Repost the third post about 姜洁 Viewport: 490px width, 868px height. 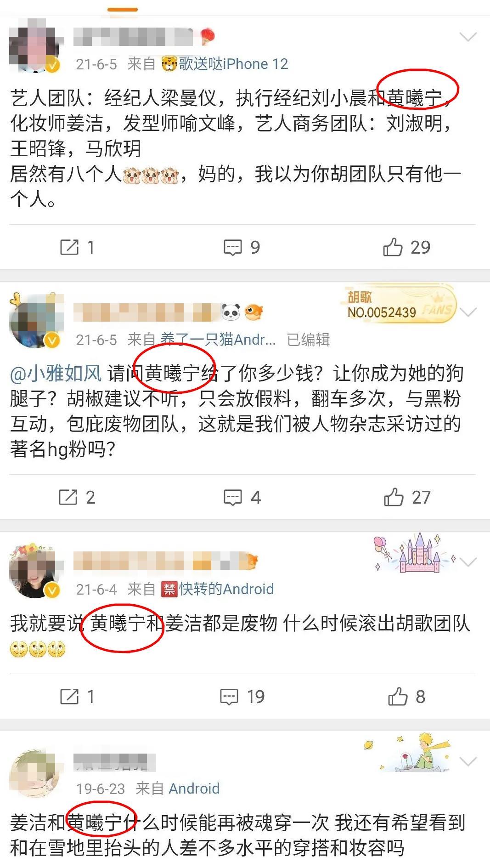[x=77, y=697]
